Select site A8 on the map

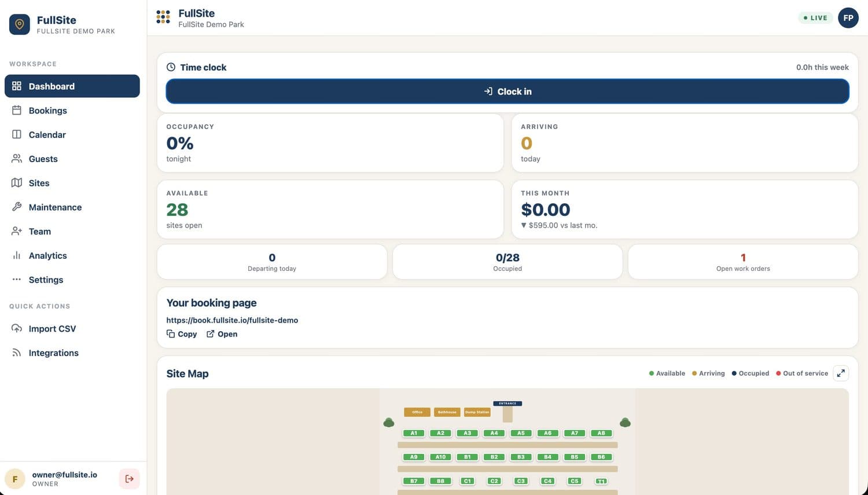point(601,433)
